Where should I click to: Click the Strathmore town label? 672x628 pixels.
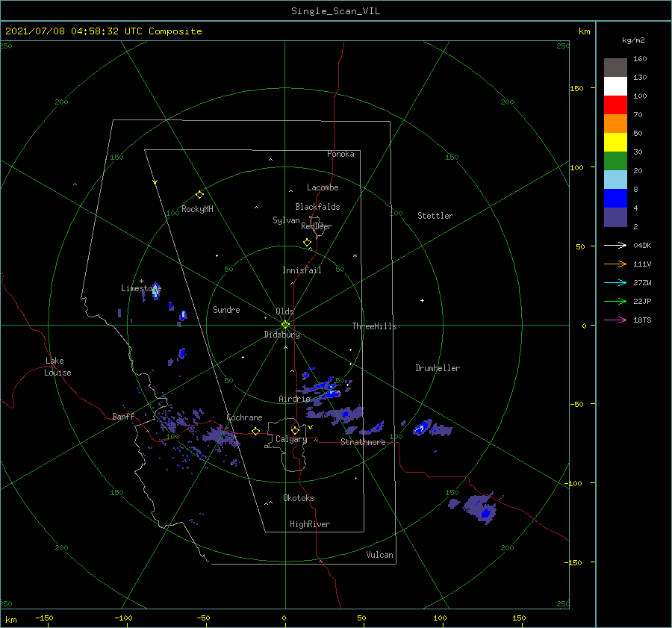coord(363,442)
